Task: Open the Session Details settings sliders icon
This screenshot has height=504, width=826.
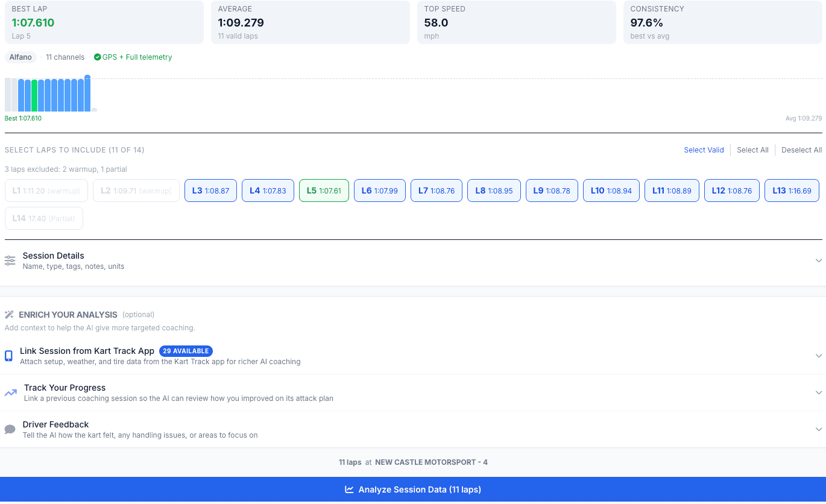Action: [x=10, y=260]
